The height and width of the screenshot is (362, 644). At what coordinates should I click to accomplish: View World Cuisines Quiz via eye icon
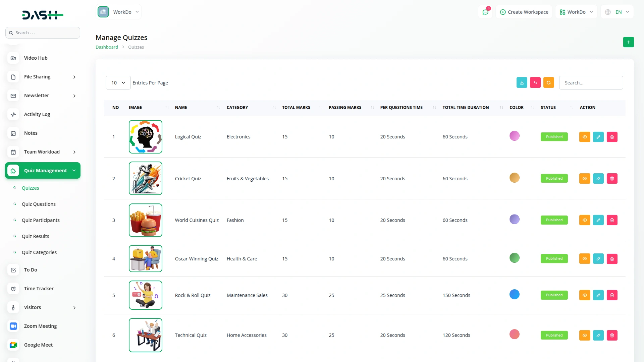tap(584, 220)
